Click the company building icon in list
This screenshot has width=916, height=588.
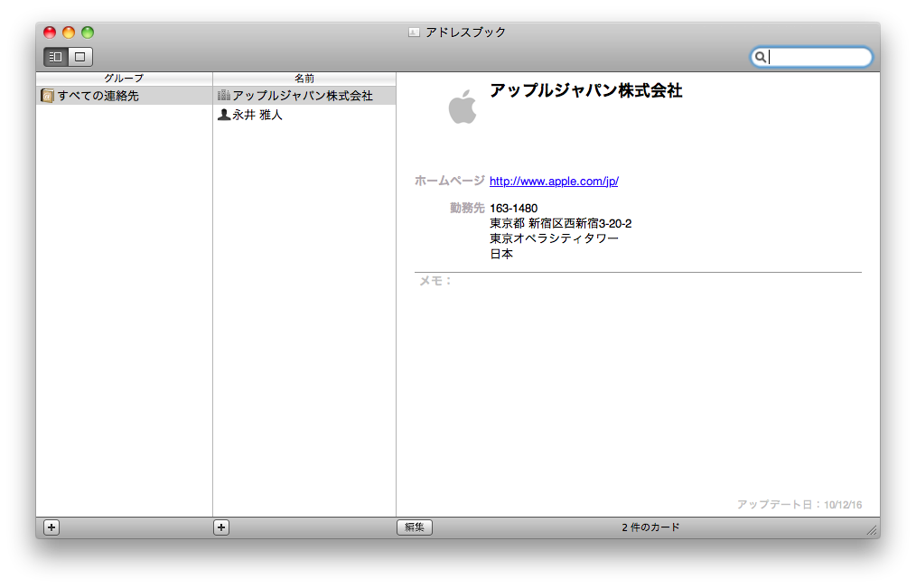pos(224,95)
